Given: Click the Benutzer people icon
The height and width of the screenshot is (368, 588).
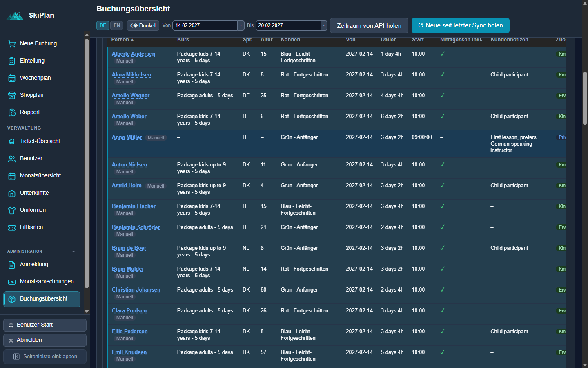Looking at the screenshot, I should (x=12, y=159).
